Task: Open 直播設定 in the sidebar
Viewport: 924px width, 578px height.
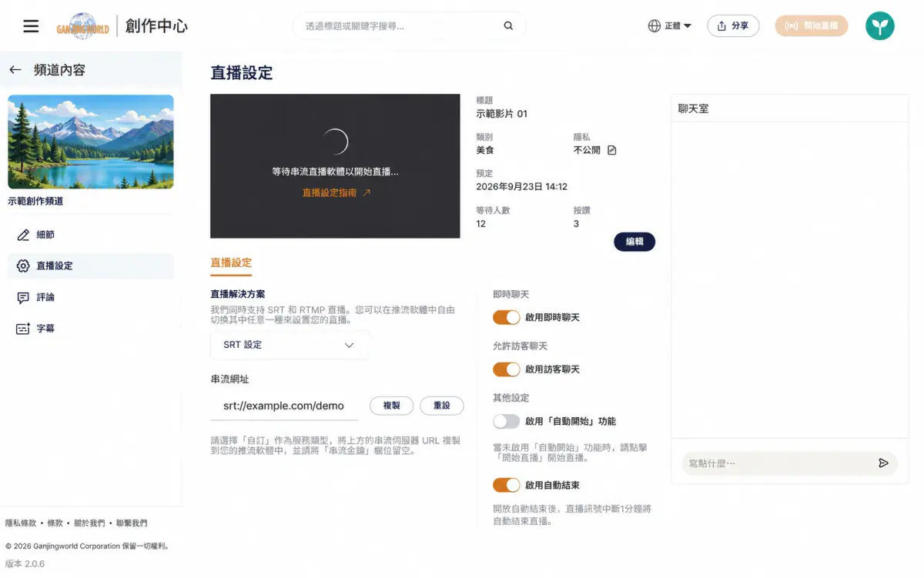Action: (x=90, y=266)
